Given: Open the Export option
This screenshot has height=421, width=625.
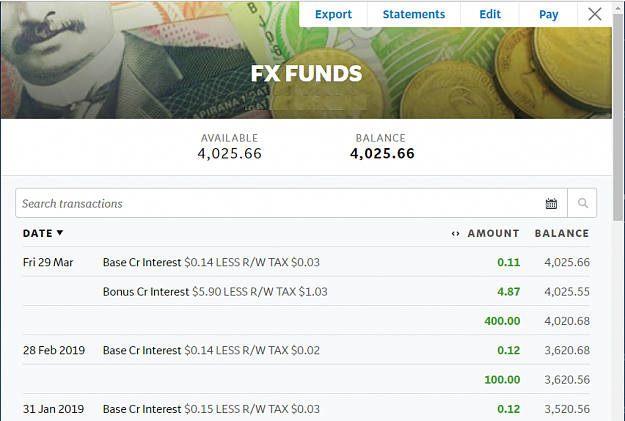Looking at the screenshot, I should coord(333,14).
